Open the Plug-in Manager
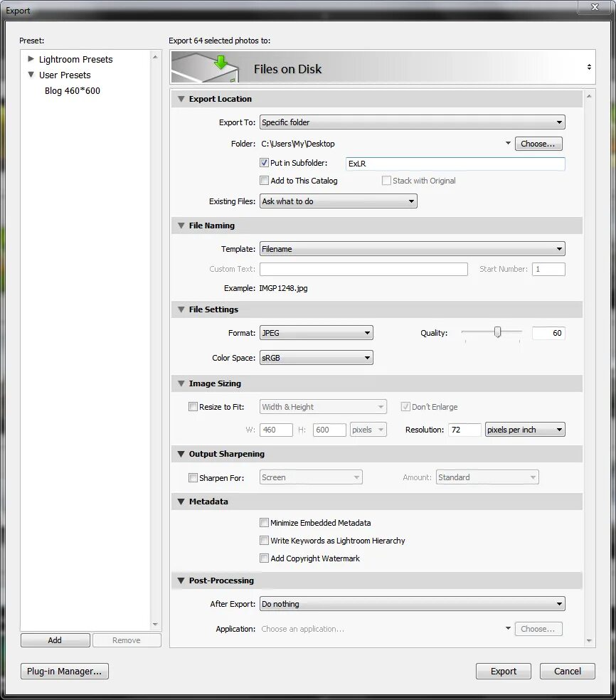 coord(65,671)
